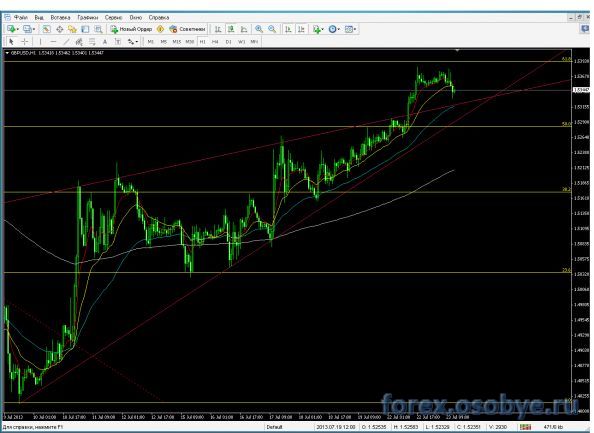
Task: Open the Сервис menu
Action: 113,17
